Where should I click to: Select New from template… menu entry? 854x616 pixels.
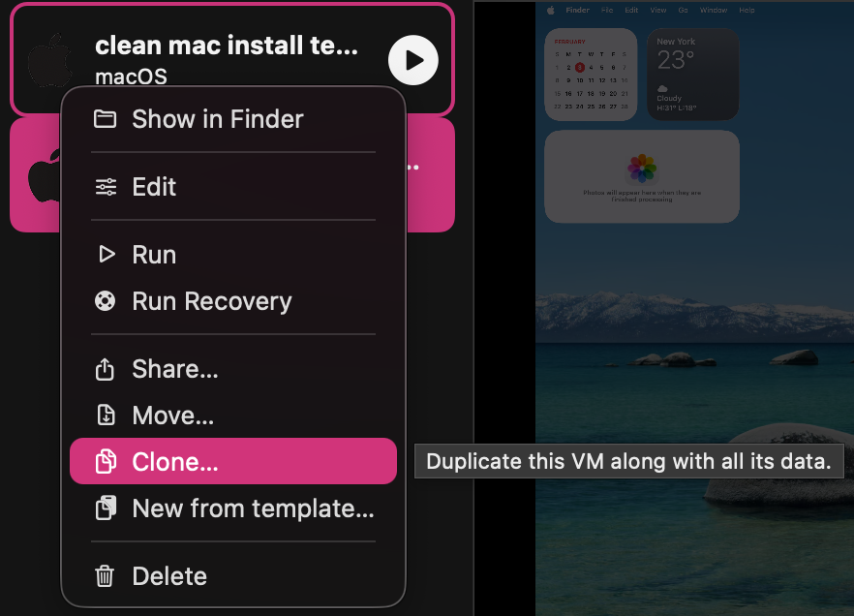tap(233, 508)
